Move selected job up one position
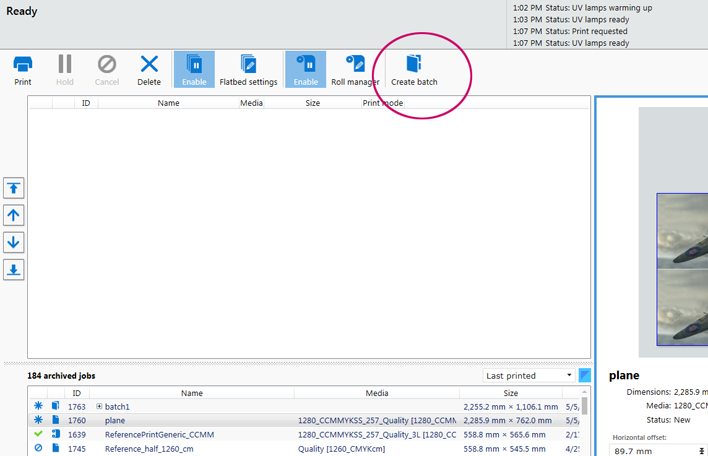The height and width of the screenshot is (456, 708). pyautogui.click(x=14, y=216)
